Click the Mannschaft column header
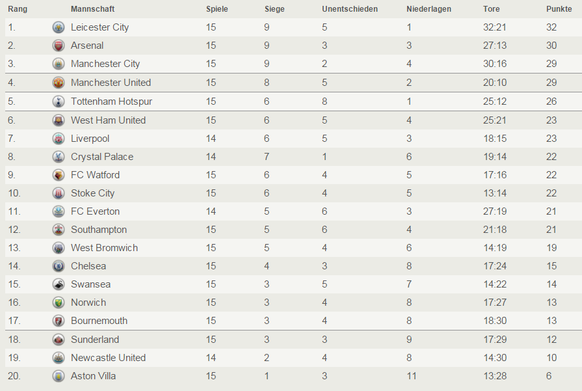The height and width of the screenshot is (391, 582). click(x=92, y=9)
